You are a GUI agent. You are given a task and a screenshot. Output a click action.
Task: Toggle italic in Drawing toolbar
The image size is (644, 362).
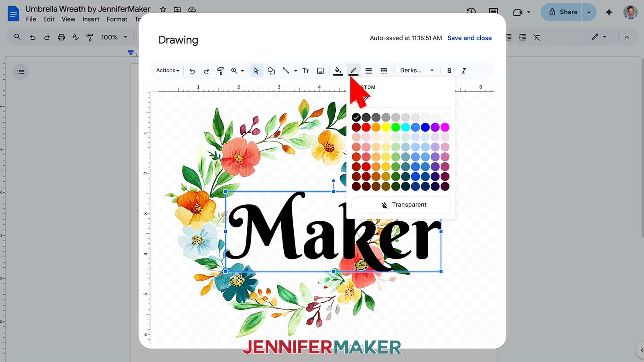click(464, 71)
